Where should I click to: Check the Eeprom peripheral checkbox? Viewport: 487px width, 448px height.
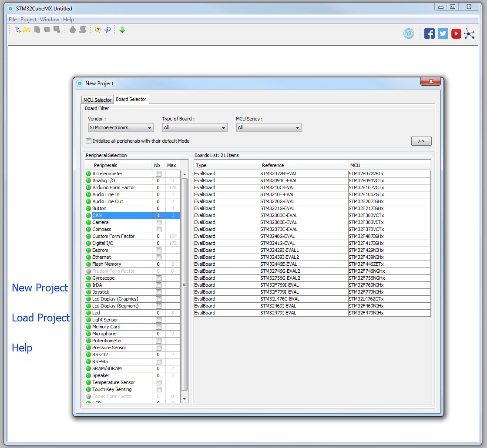point(159,250)
